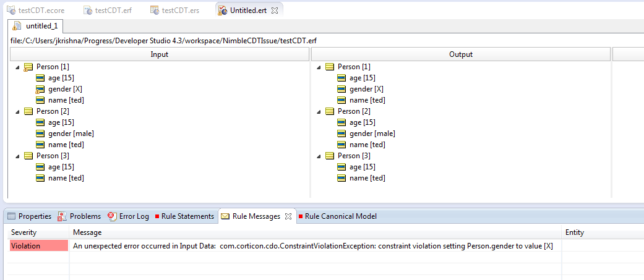Click the Properties tab icon
The width and height of the screenshot is (644, 280).
click(12, 216)
